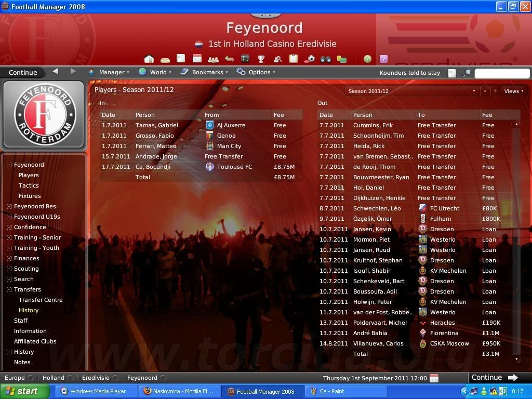The image size is (532, 399).
Task: Click the Feyenoord club badge
Action: click(44, 115)
